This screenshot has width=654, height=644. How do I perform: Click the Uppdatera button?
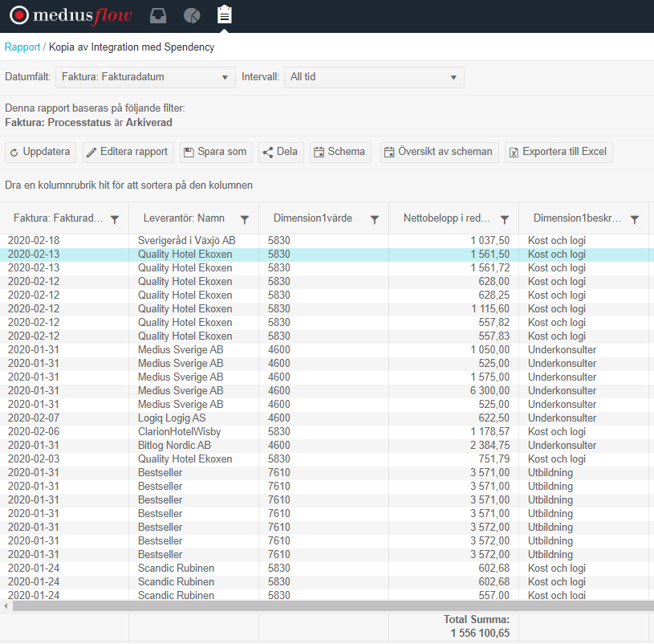40,152
